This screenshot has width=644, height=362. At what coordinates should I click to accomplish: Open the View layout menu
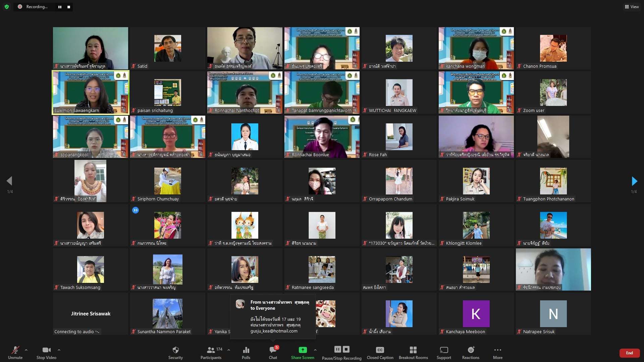[x=632, y=7]
